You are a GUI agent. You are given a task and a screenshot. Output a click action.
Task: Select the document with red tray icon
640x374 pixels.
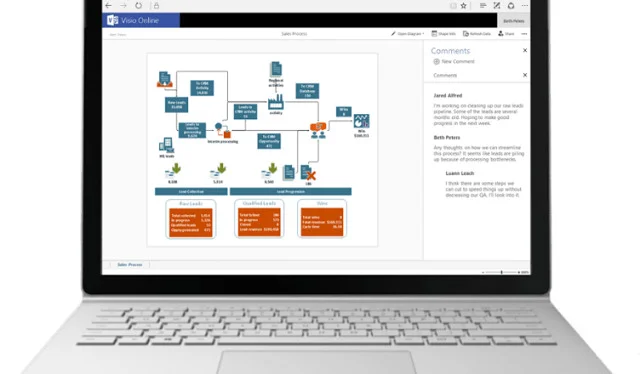pos(164,79)
